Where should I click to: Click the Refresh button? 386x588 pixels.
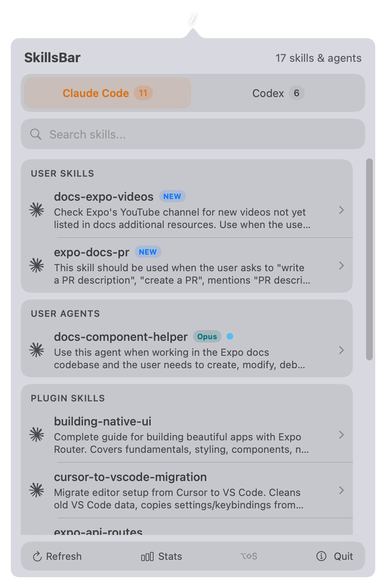(57, 556)
